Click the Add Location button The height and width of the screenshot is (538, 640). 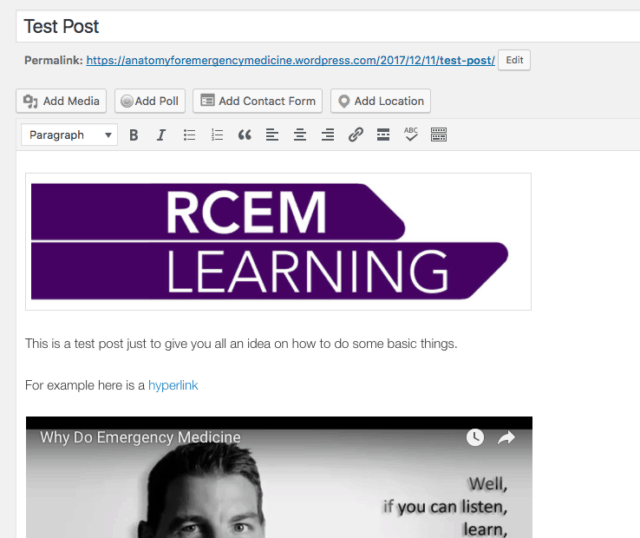380,101
